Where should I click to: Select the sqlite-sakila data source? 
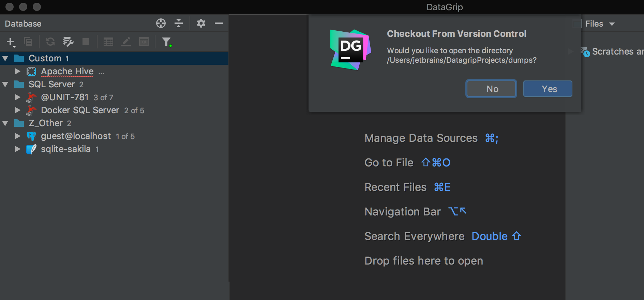(66, 149)
